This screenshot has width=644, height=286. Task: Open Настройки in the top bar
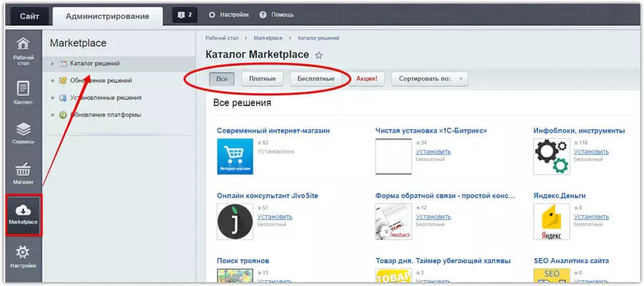[x=234, y=15]
